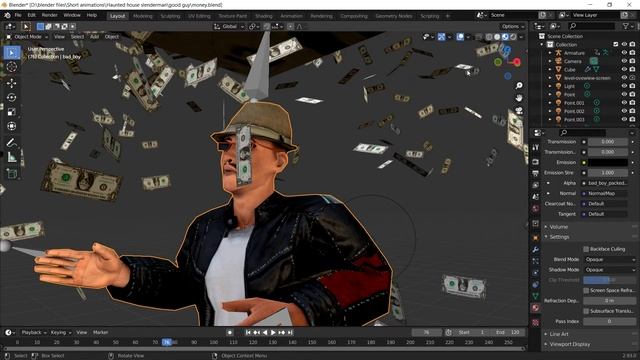Image resolution: width=640 pixels, height=360 pixels.
Task: Click the viewport zoom magnifier gizmo
Action: 519,85
